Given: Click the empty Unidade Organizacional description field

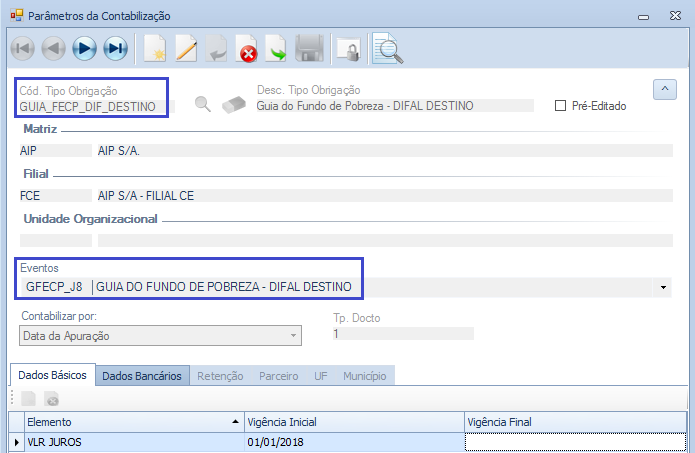Looking at the screenshot, I should (x=385, y=241).
